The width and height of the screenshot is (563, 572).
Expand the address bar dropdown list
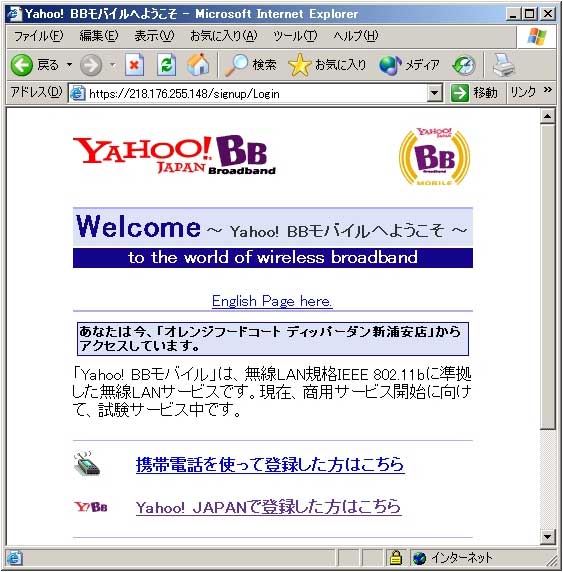434,93
